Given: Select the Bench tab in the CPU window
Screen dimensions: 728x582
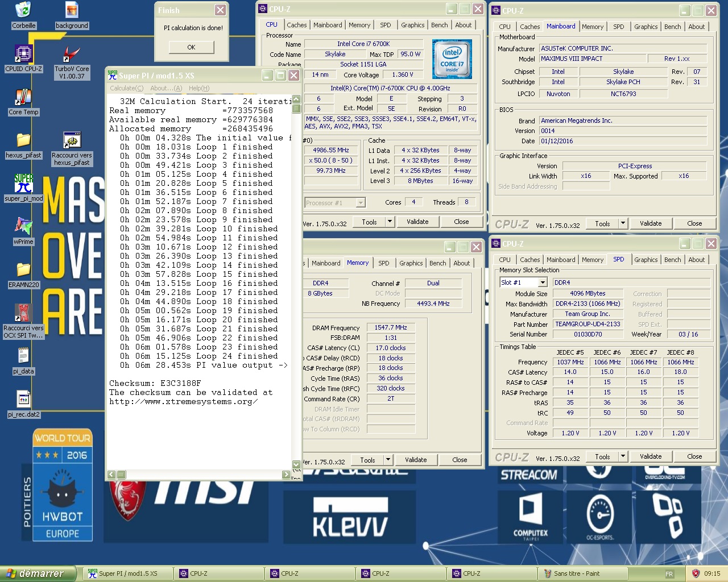Looking at the screenshot, I should tap(439, 25).
